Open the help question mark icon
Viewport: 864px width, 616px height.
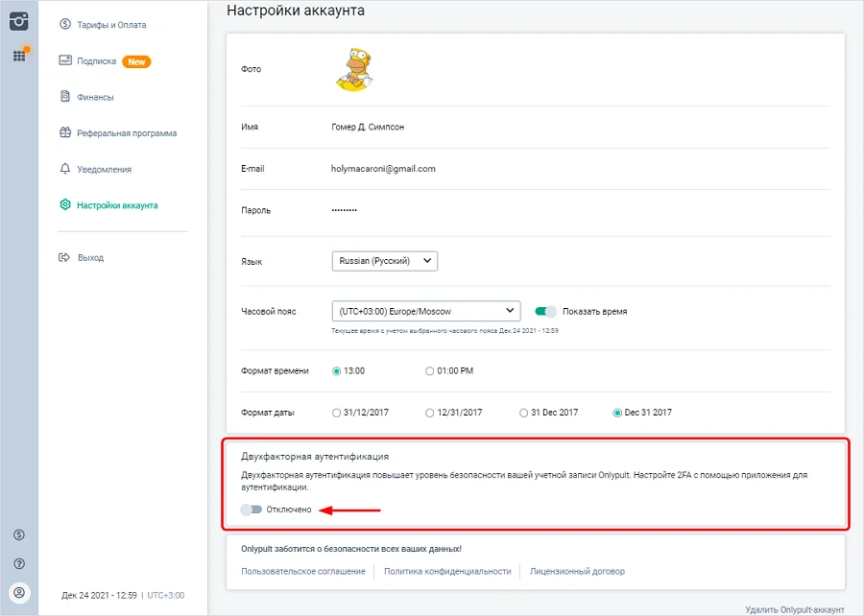pos(19,563)
